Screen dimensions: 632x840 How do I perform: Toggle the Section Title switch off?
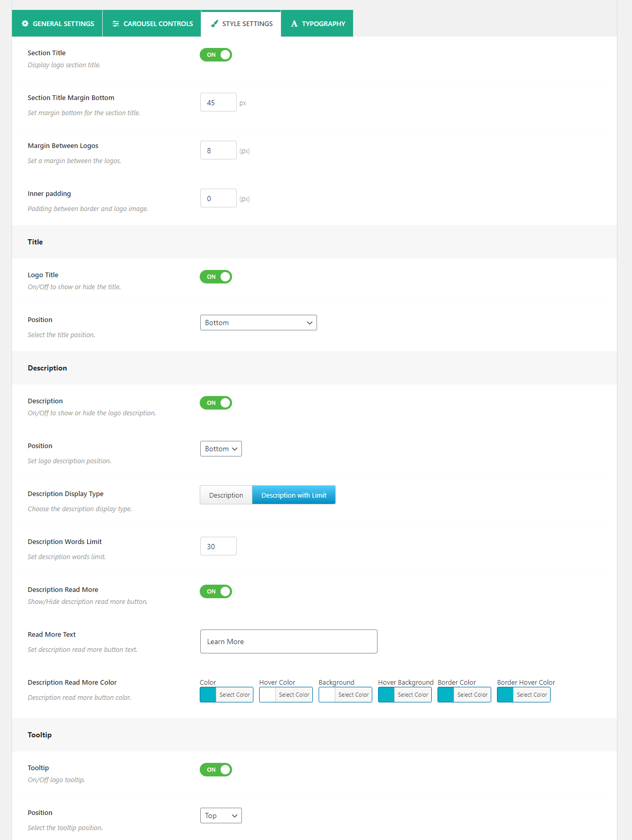[216, 55]
